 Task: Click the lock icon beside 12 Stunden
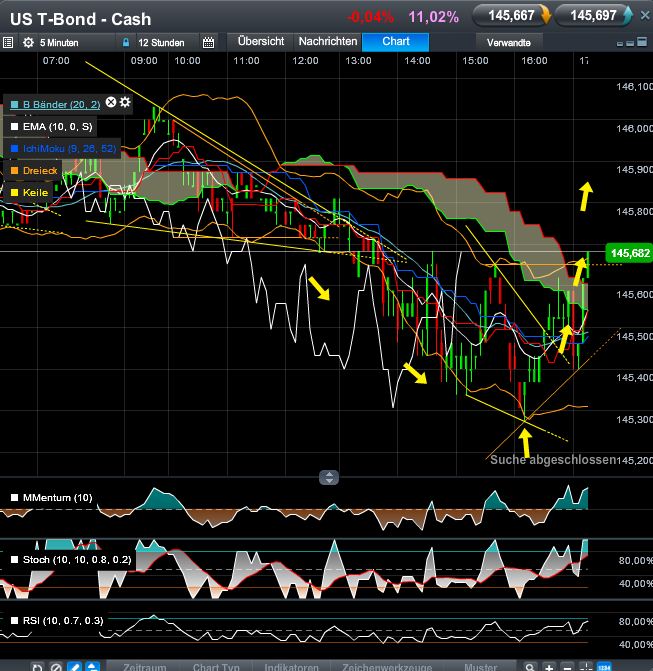(125, 43)
